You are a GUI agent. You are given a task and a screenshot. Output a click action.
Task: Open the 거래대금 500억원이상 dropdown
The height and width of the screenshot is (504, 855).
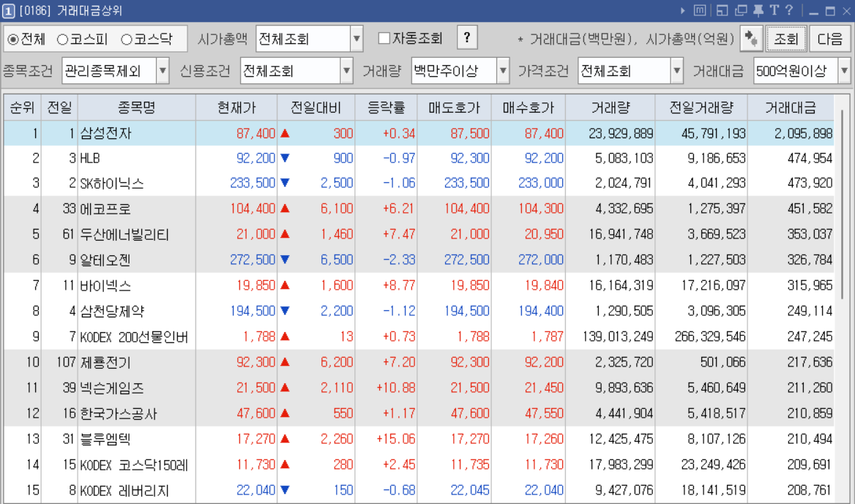click(844, 71)
